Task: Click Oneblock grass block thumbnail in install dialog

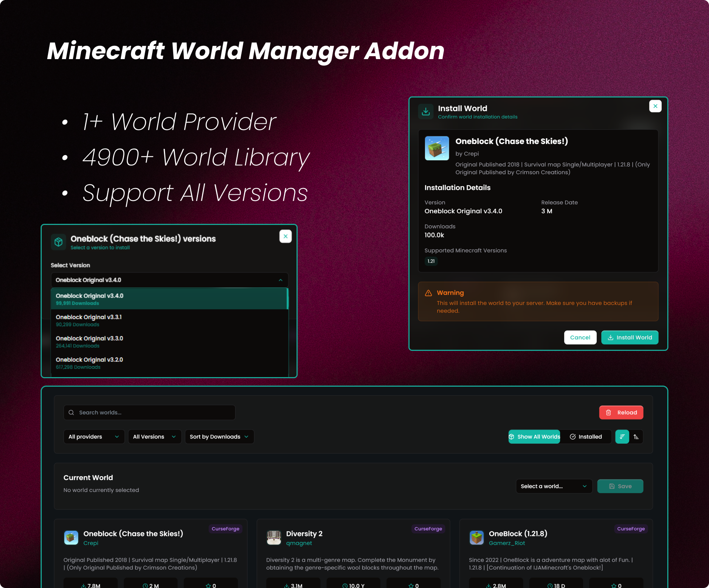Action: pos(437,148)
